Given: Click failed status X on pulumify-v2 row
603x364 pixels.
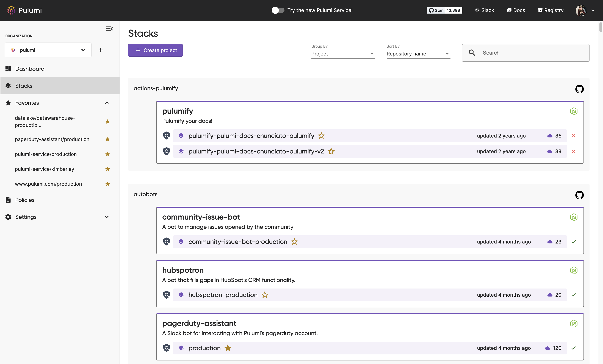Looking at the screenshot, I should [x=573, y=151].
